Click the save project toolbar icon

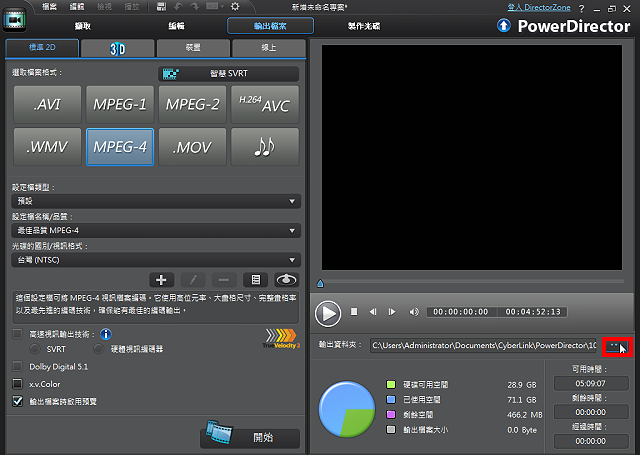tap(162, 7)
